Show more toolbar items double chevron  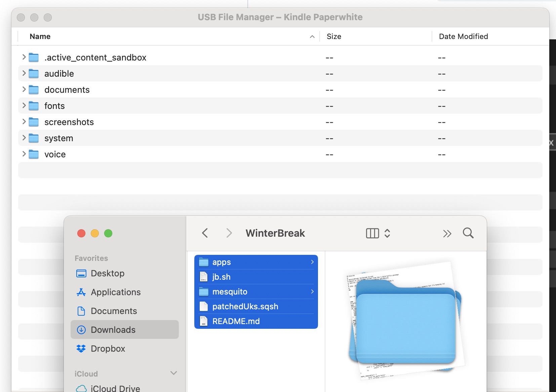447,234
